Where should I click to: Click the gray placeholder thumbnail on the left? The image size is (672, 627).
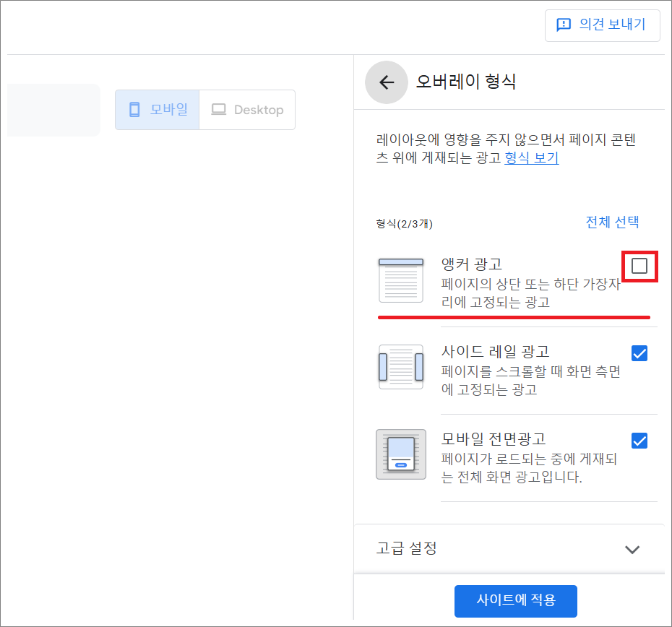click(x=53, y=110)
